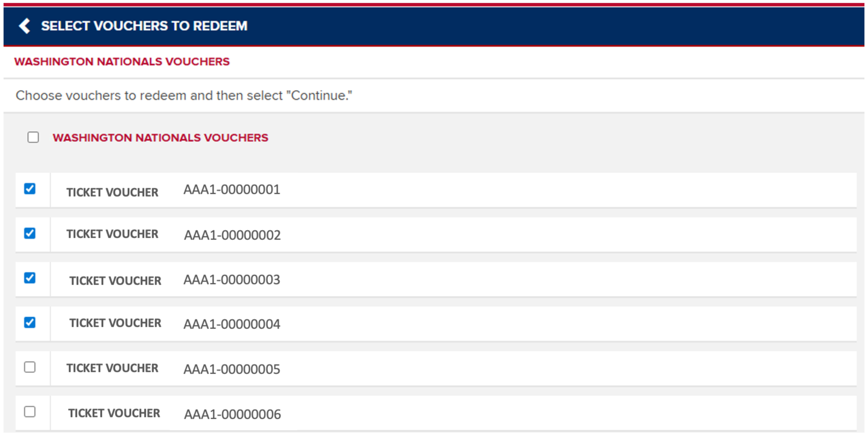868x435 pixels.
Task: Click the TICKET VOUCHER label on the last row
Action: point(114,413)
